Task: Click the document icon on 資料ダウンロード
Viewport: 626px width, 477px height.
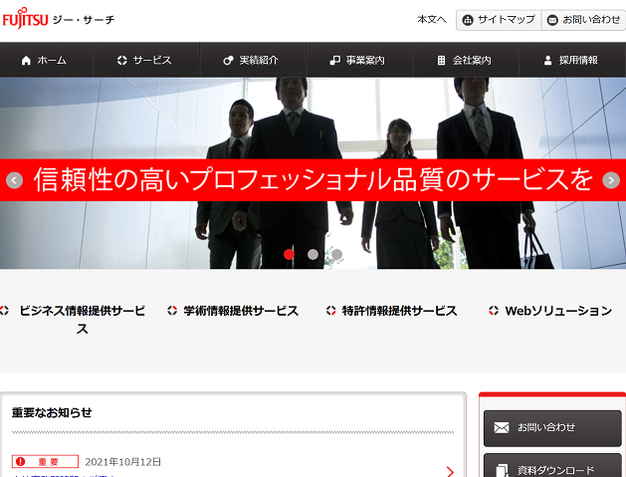Action: point(502,470)
